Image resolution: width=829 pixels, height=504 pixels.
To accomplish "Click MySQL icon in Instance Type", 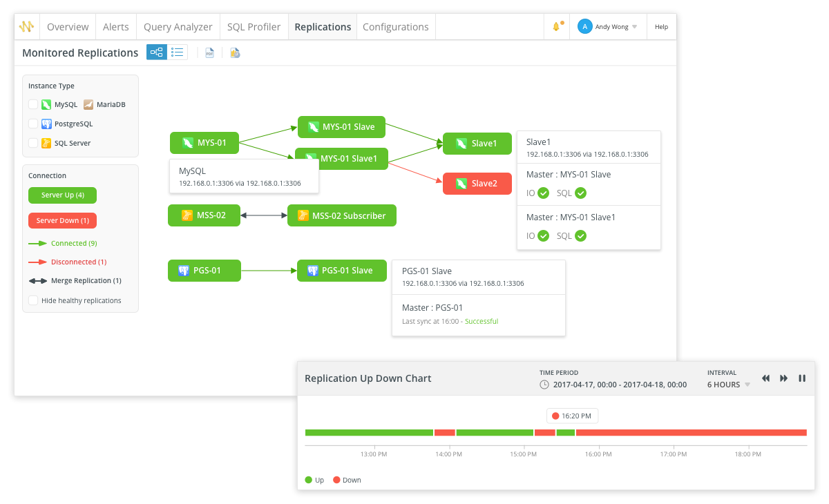I will coord(46,105).
